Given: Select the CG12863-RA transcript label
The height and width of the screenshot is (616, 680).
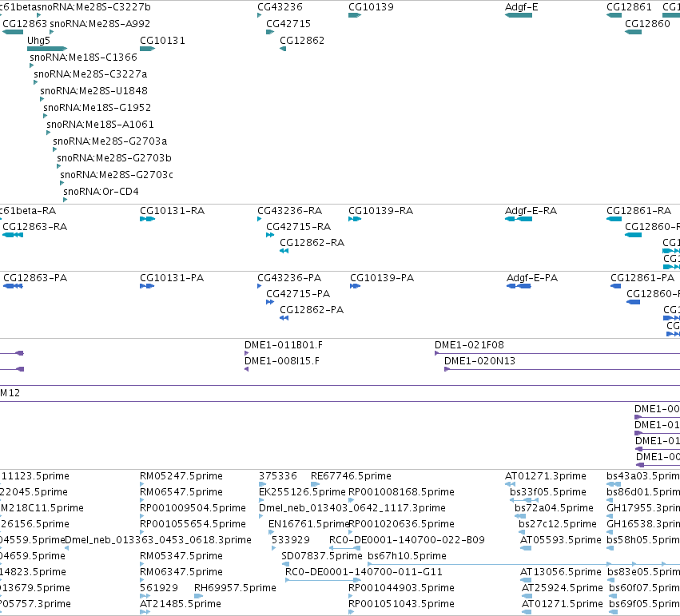Looking at the screenshot, I should click(x=34, y=227).
